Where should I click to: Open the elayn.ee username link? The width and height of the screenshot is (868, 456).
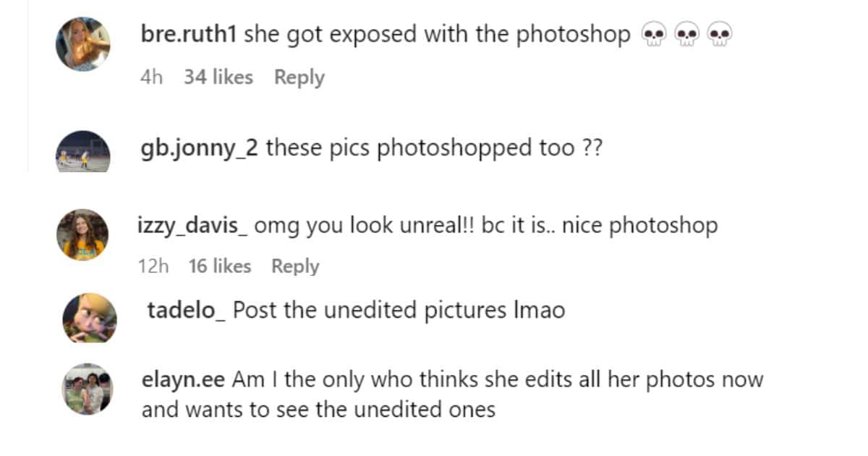pos(183,379)
